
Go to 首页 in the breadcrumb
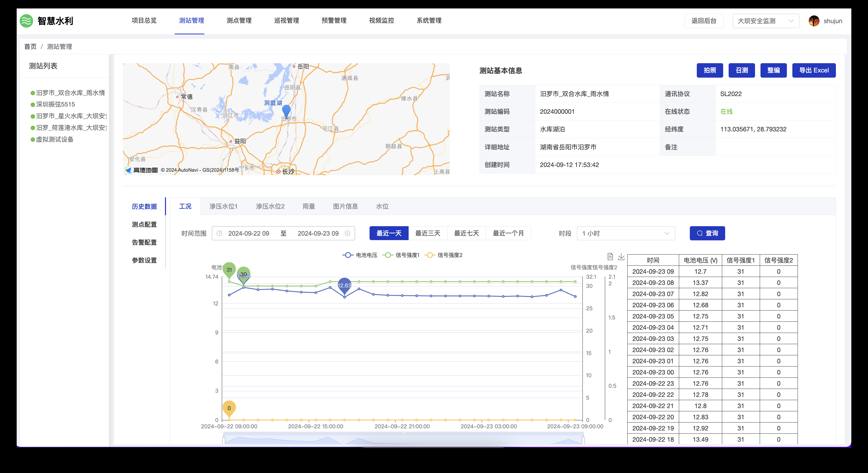pos(30,47)
